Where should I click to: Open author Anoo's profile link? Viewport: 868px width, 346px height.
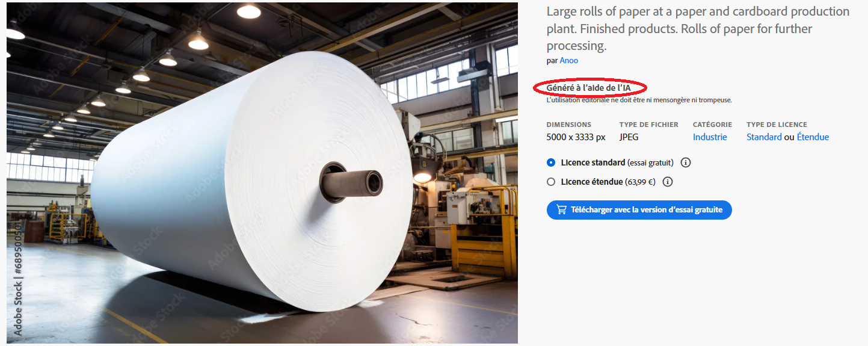click(x=569, y=60)
